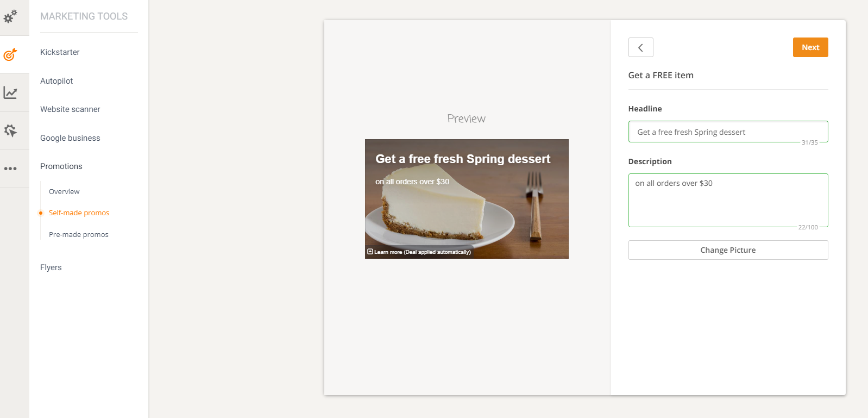The height and width of the screenshot is (418, 868).
Task: Select Self-made promos submenu item
Action: pyautogui.click(x=79, y=213)
